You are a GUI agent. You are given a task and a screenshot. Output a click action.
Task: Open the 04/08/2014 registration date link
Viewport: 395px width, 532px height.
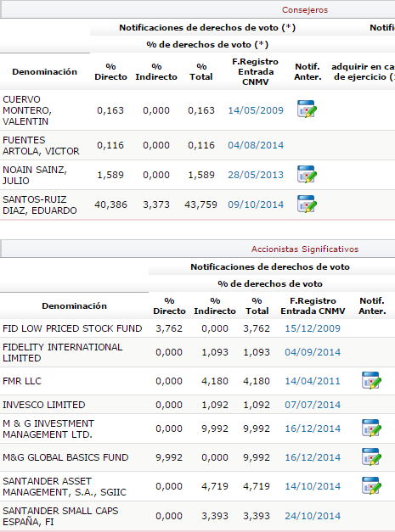tap(256, 145)
